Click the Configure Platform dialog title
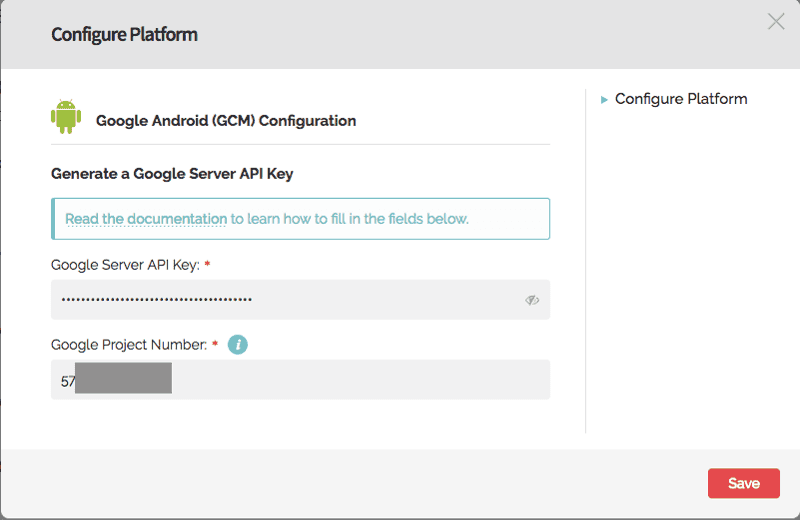Image resolution: width=800 pixels, height=520 pixels. 124,35
